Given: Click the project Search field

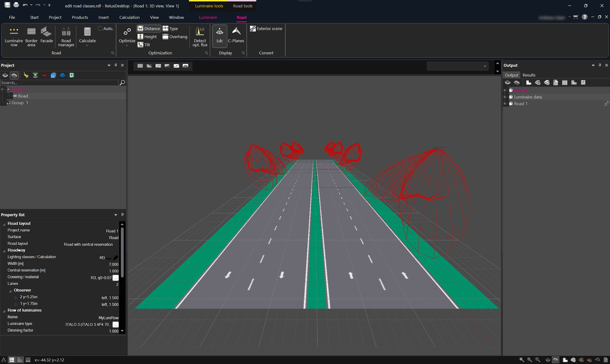Looking at the screenshot, I should click(59, 83).
